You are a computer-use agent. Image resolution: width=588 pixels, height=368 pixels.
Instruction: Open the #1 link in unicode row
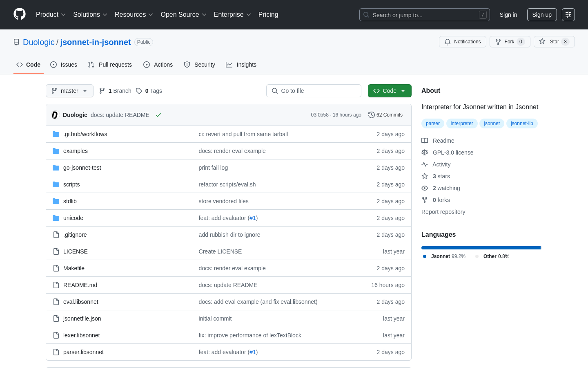coord(253,218)
